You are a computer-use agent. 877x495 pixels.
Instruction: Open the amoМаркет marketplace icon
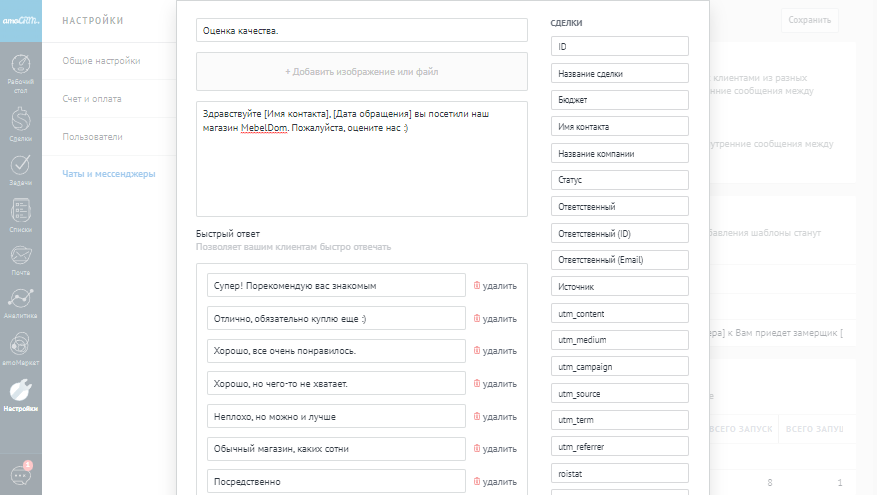click(x=20, y=350)
